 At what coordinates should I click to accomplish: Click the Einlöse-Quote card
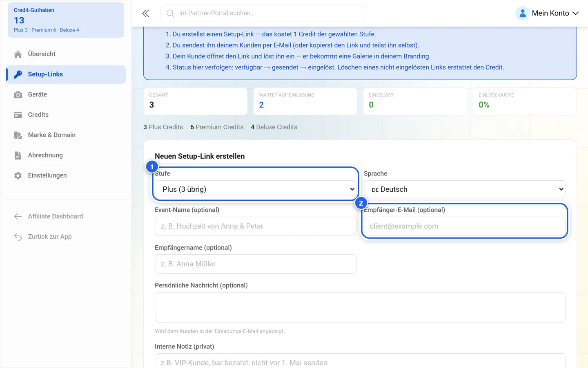[525, 101]
